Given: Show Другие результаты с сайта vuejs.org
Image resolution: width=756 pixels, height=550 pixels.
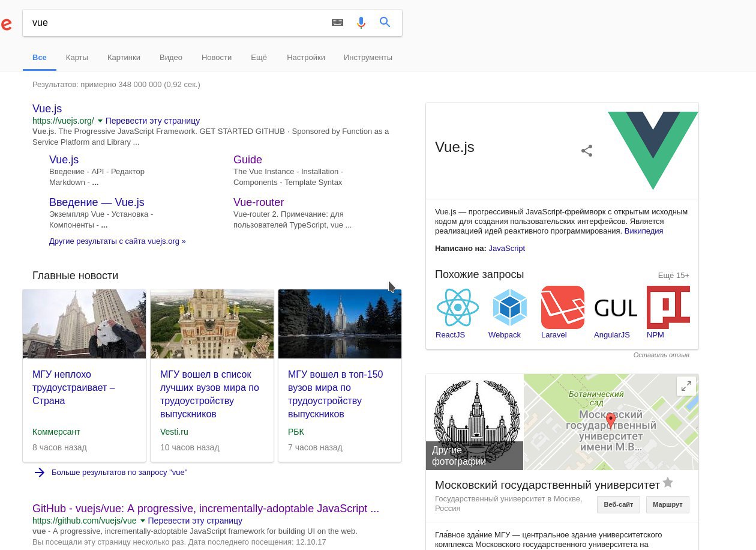Looking at the screenshot, I should [x=118, y=241].
